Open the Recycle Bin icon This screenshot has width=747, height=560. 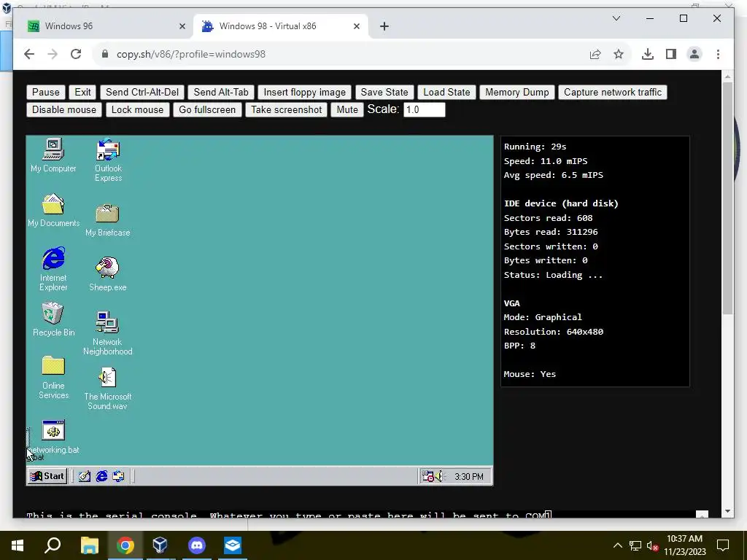coord(53,319)
